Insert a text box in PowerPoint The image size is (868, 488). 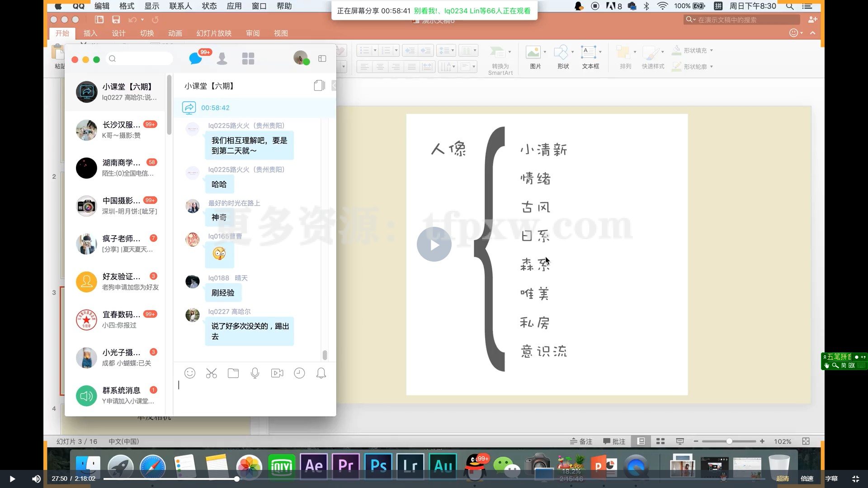pos(589,52)
